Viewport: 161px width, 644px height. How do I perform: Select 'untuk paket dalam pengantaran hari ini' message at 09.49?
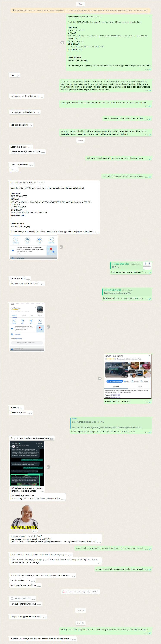pyautogui.click(x=106, y=631)
